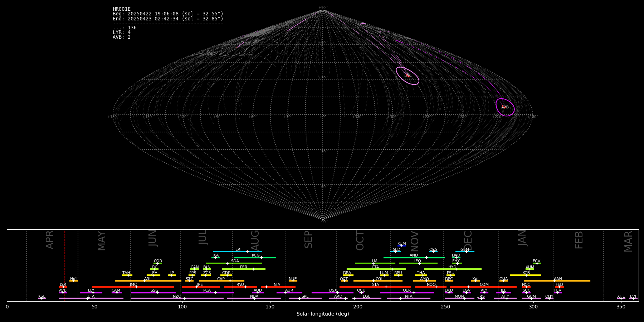Select the TAH shower bar
The width and height of the screenshot is (644, 322).
[x=127, y=275]
